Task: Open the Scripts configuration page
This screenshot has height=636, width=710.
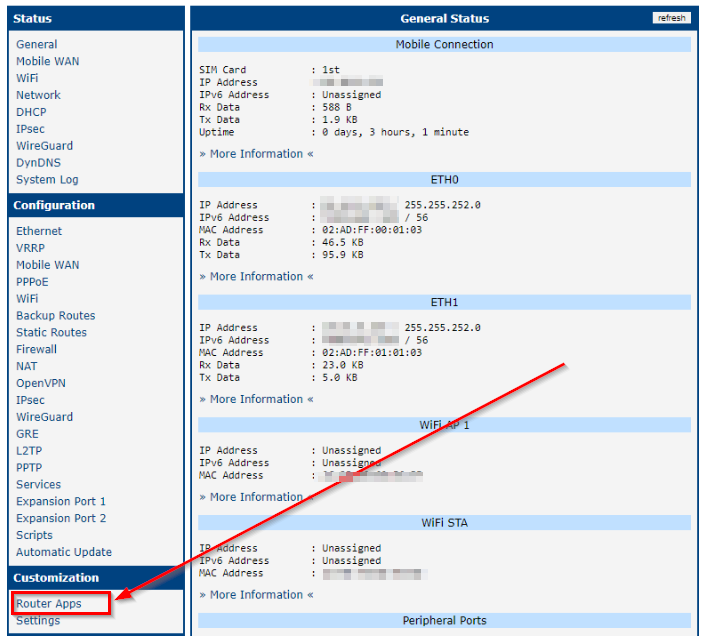Action: coord(34,536)
